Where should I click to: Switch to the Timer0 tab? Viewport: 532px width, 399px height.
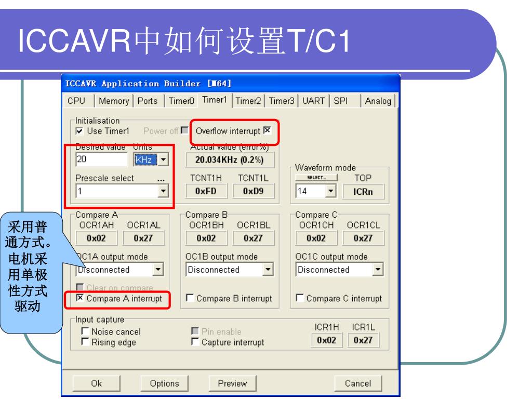click(x=181, y=101)
